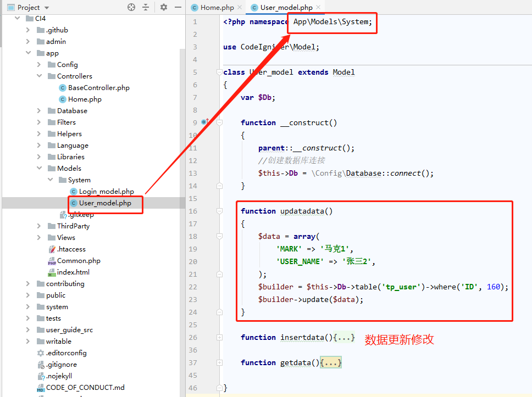Collapse the System folder chevron under Models

tap(50, 180)
